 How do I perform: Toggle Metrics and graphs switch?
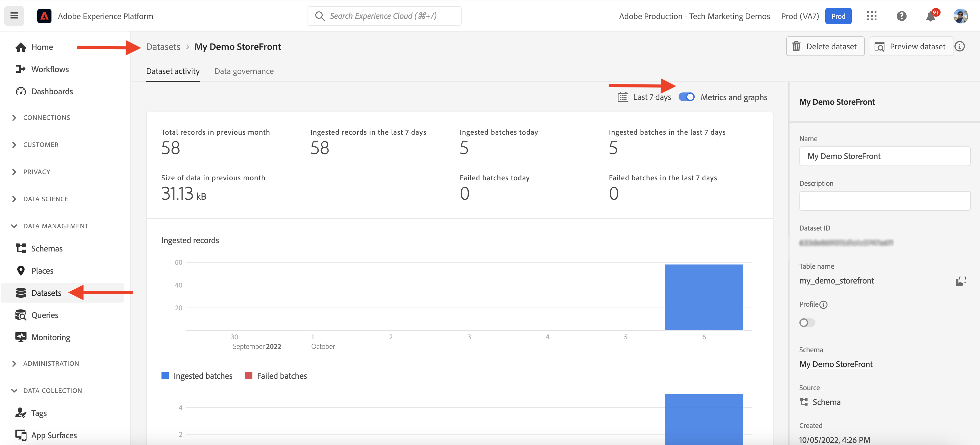pyautogui.click(x=686, y=97)
